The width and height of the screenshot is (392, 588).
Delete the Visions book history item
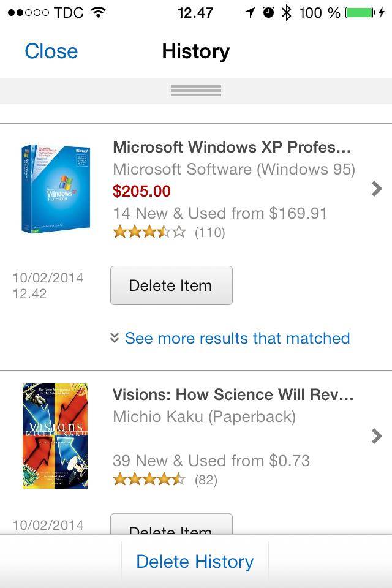[171, 527]
